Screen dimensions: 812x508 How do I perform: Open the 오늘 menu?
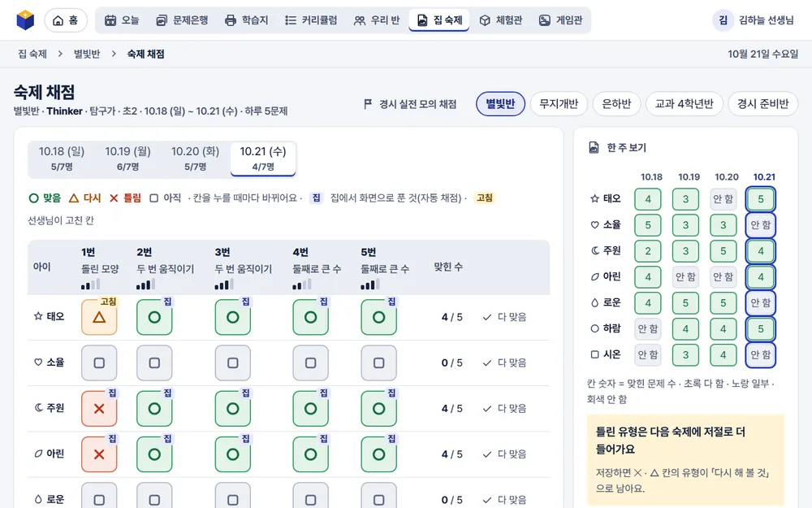[122, 20]
